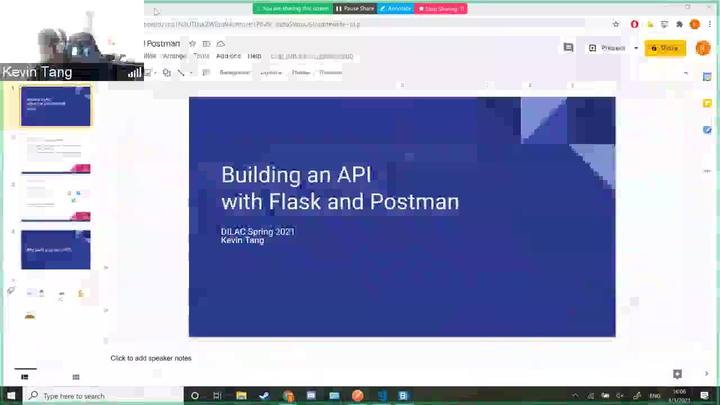Image resolution: width=720 pixels, height=405 pixels.
Task: Click the Windows taskbar search box
Action: [x=103, y=396]
